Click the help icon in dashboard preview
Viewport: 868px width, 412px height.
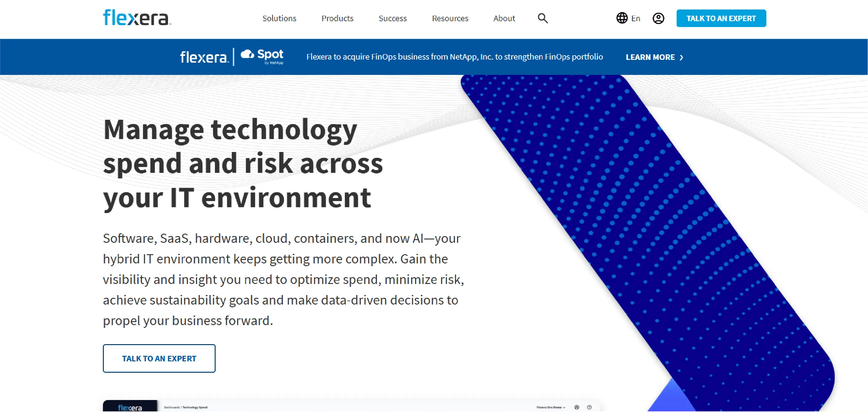point(589,407)
